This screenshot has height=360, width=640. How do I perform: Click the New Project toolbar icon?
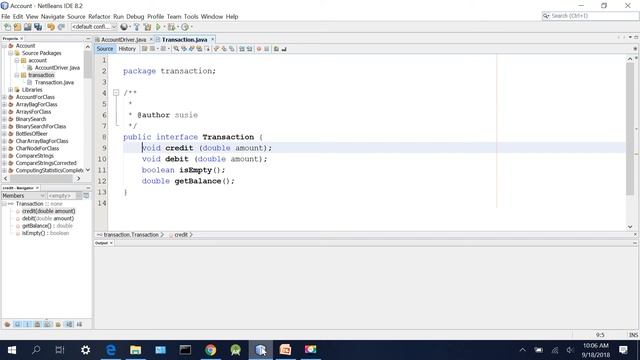(x=17, y=27)
